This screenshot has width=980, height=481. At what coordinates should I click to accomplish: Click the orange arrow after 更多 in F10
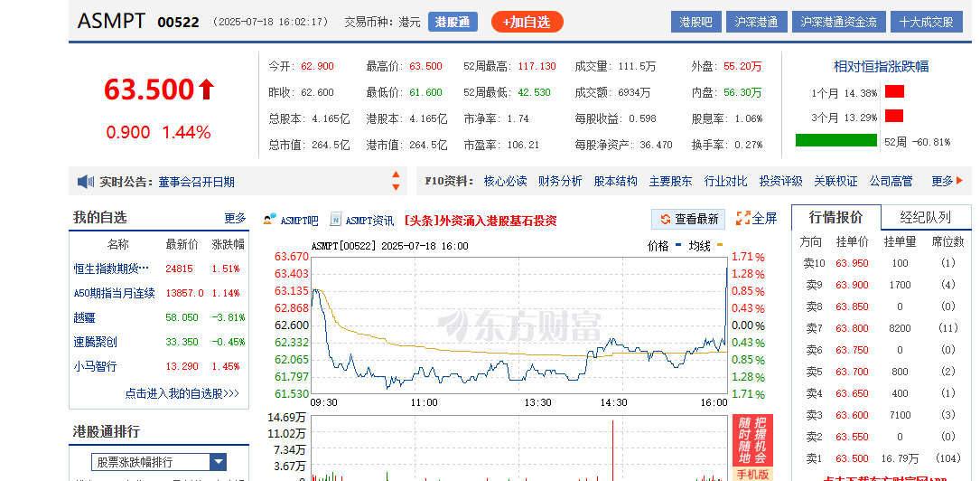tap(960, 181)
